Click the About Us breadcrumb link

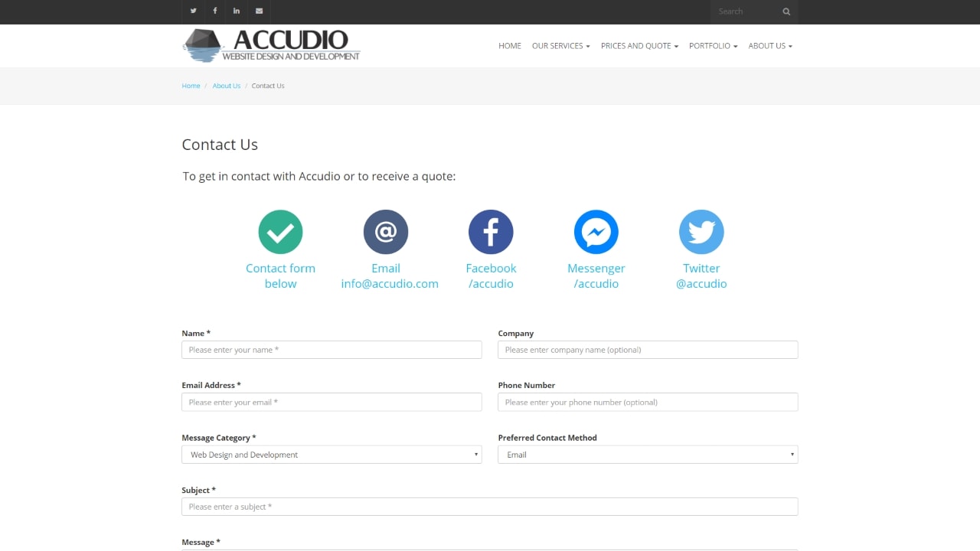coord(226,86)
